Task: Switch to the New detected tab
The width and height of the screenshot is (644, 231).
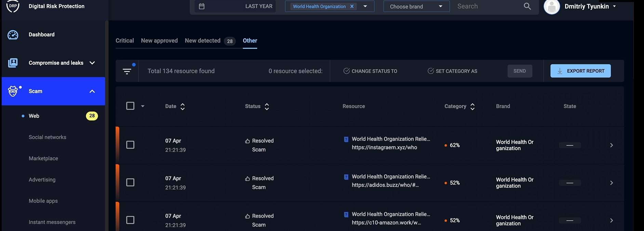Action: (x=202, y=41)
